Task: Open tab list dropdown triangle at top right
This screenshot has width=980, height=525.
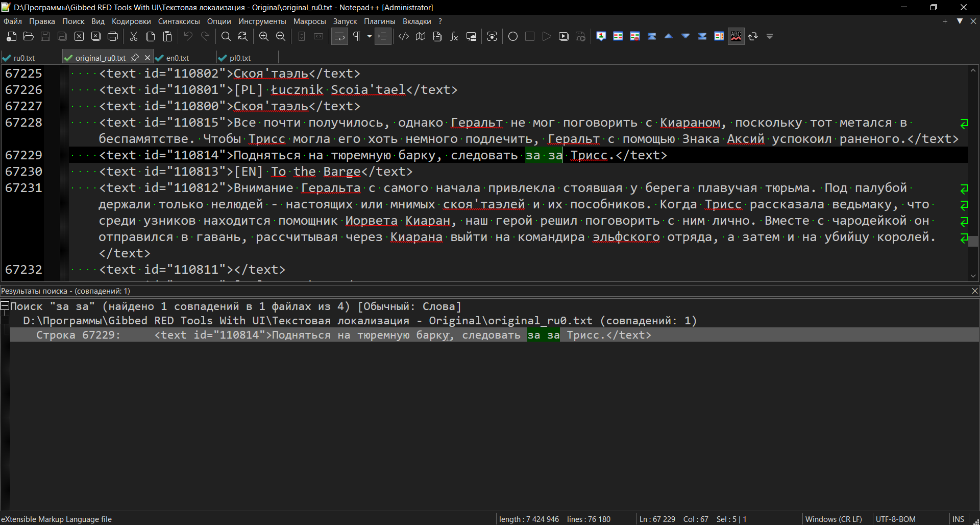Action: point(960,21)
